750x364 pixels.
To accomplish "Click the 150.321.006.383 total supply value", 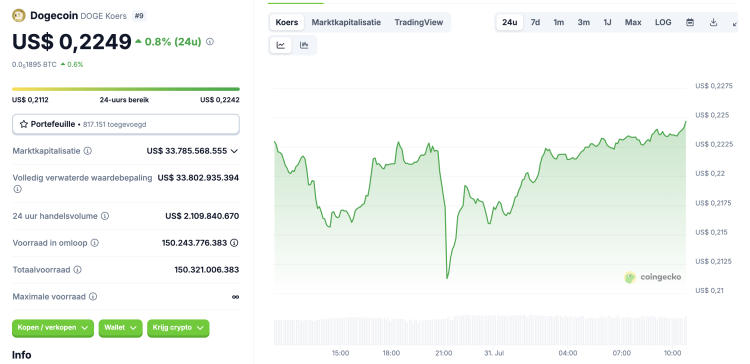I will [207, 270].
